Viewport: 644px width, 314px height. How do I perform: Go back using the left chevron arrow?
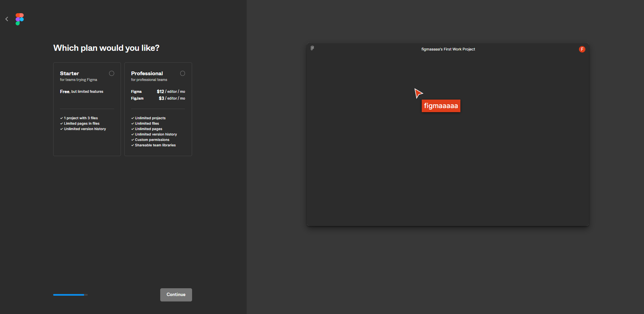click(7, 19)
